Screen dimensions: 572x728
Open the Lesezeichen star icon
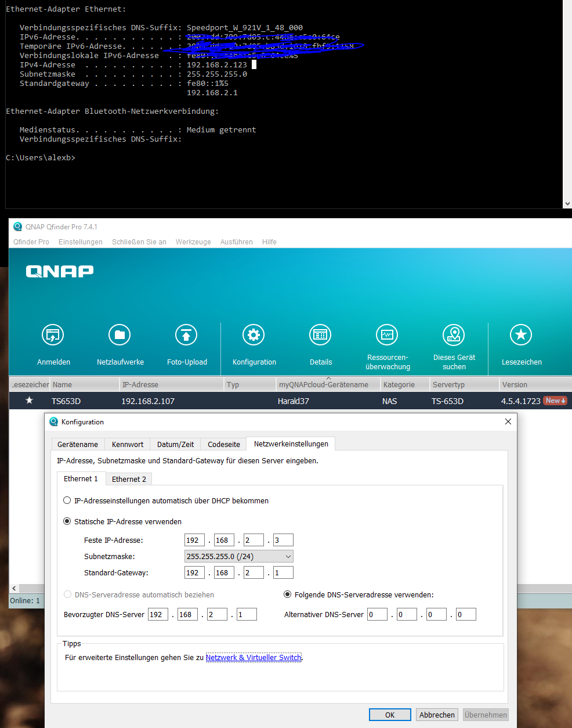tap(521, 335)
